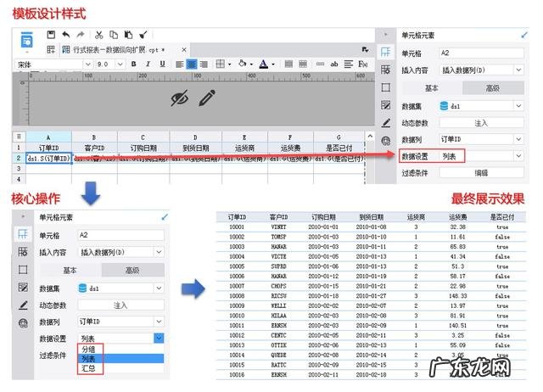Select column header B in grid
Image resolution: width=543 pixels, height=392 pixels.
click(x=94, y=137)
